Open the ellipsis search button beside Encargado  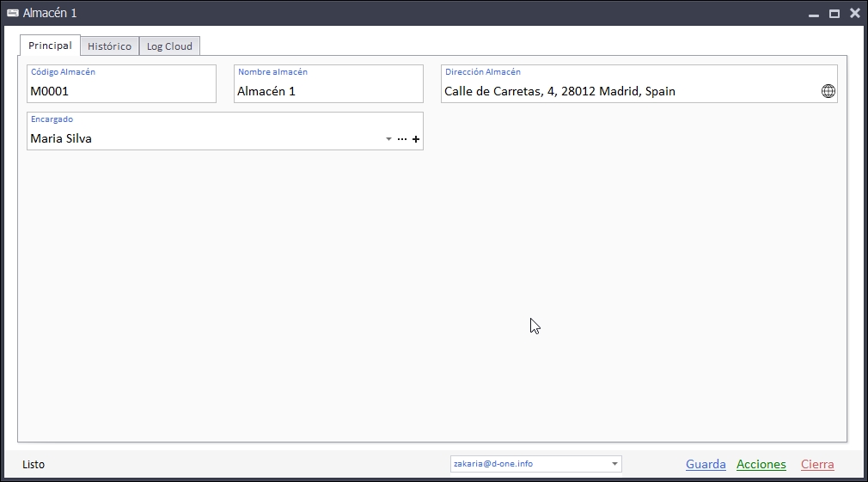pos(402,139)
